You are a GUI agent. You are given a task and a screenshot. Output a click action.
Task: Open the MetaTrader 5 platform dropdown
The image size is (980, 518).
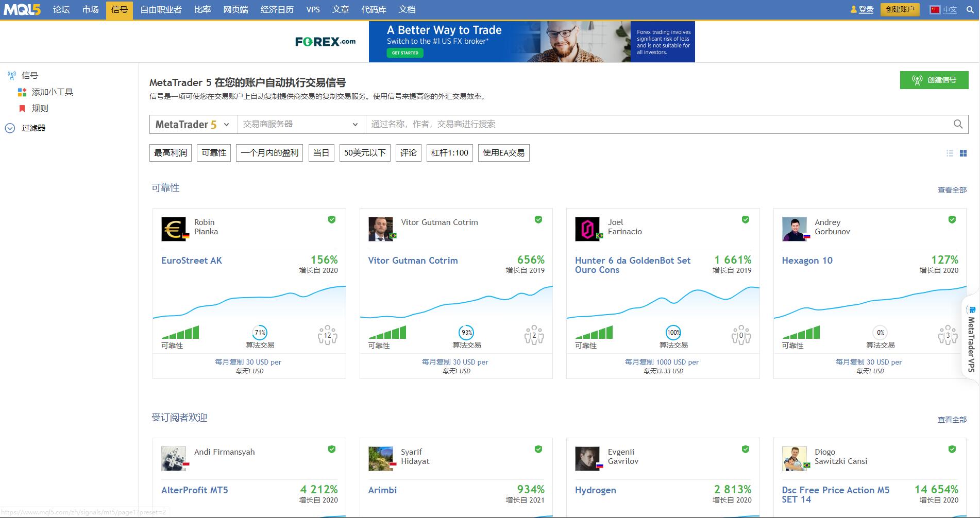(193, 125)
